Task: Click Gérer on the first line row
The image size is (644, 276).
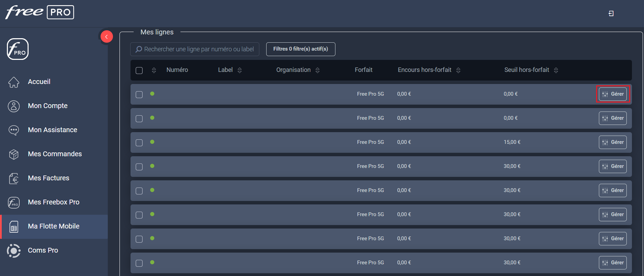Action: pyautogui.click(x=613, y=94)
